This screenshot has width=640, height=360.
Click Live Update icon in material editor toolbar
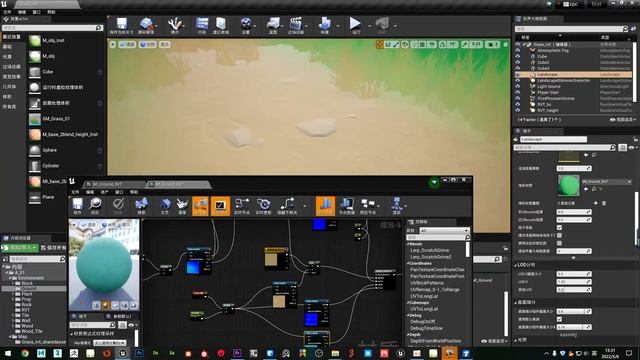(264, 206)
